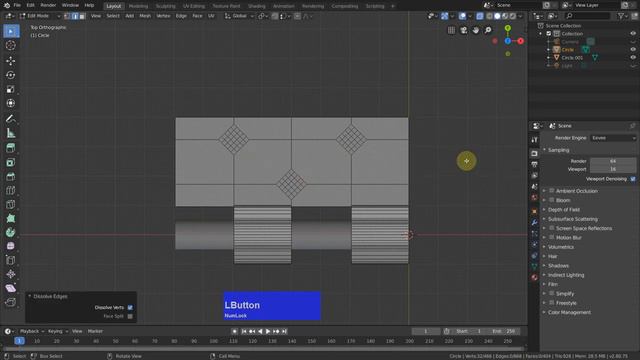Expand Volumetrics panel
Screen dimensions: 640x360
point(560,247)
